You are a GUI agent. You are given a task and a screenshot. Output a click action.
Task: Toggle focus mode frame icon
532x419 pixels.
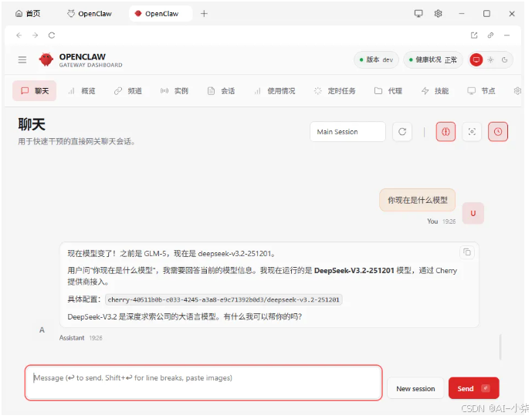pos(472,131)
